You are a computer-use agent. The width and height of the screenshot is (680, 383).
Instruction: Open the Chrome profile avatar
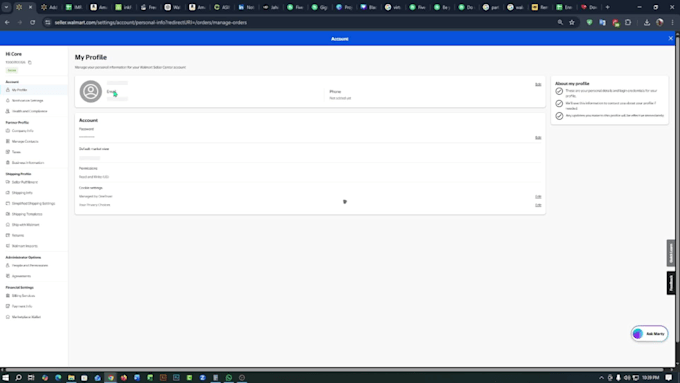point(660,23)
